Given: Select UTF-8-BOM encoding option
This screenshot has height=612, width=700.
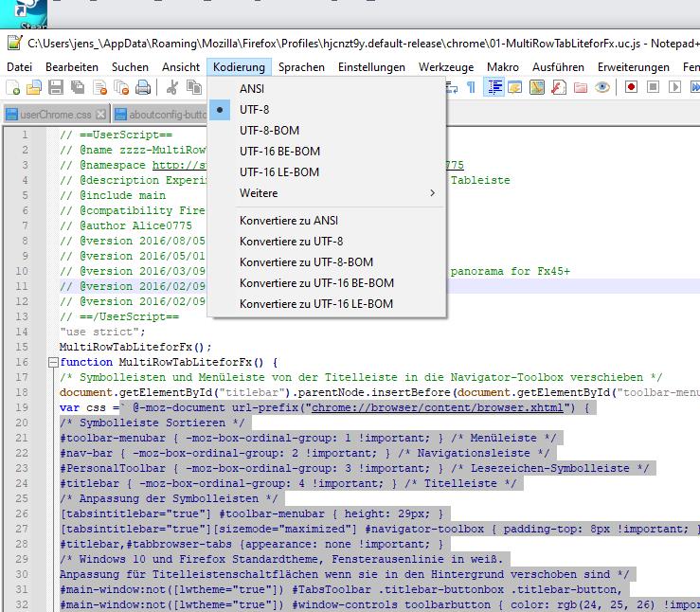Looking at the screenshot, I should (x=269, y=131).
